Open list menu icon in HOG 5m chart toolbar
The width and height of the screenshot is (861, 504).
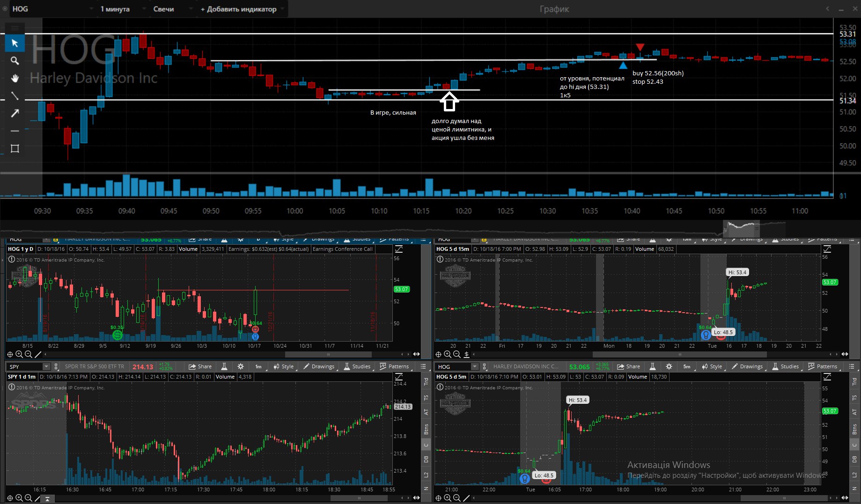pos(852,366)
